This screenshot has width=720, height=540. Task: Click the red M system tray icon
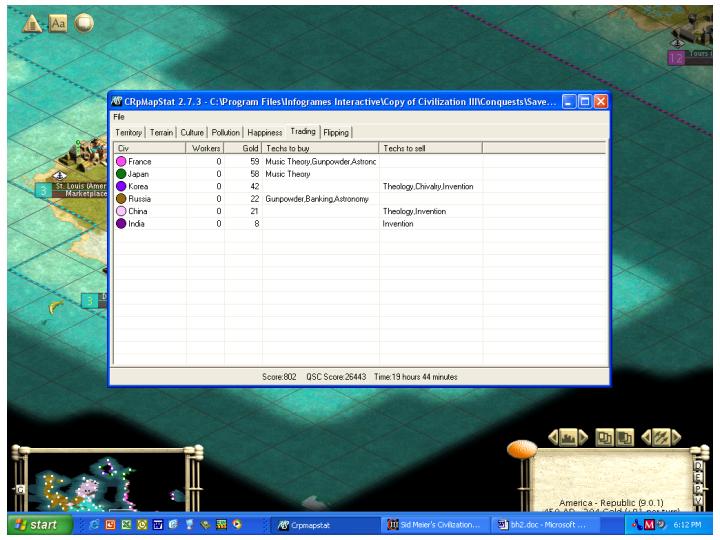649,524
